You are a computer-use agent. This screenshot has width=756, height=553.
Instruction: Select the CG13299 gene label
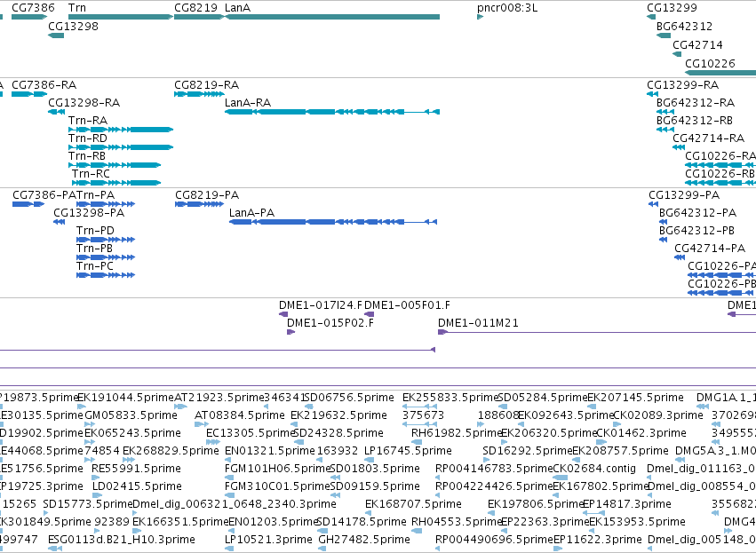coord(672,8)
